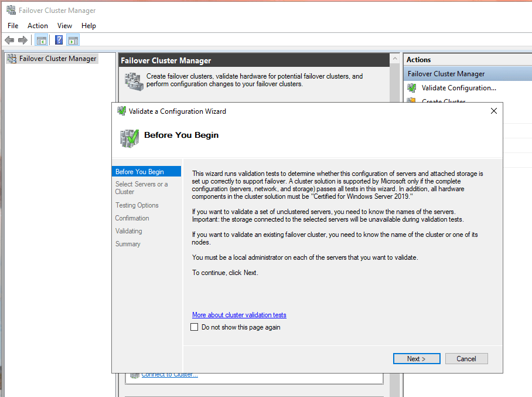Open the View menu
This screenshot has width=532, height=397.
64,26
